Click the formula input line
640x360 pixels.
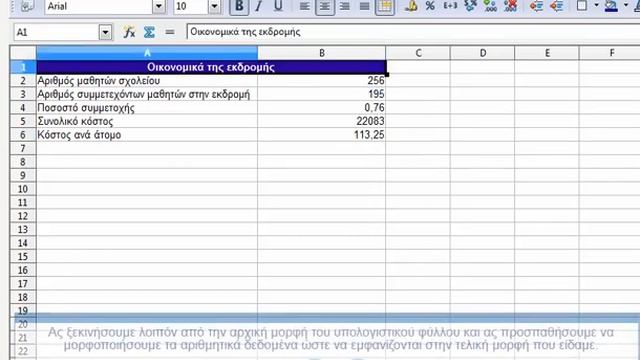click(x=413, y=32)
